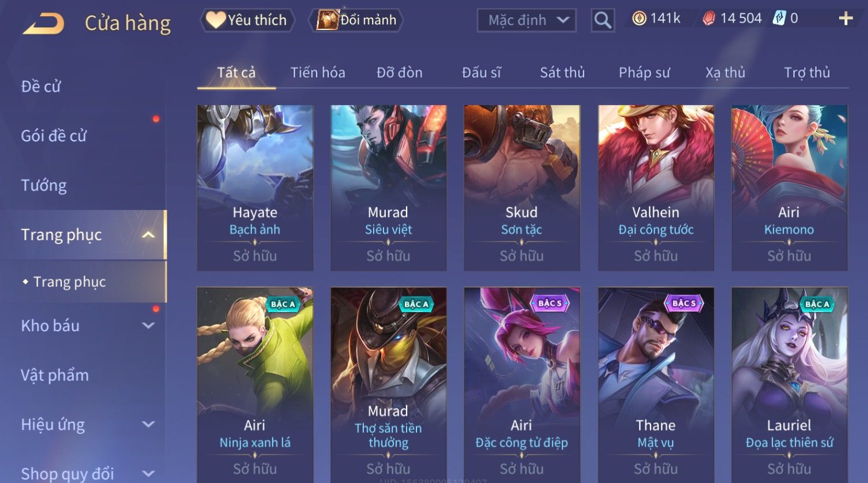The height and width of the screenshot is (483, 868).
Task: Open Lauriel Đọa lạc thiên sứ skin
Action: [790, 385]
